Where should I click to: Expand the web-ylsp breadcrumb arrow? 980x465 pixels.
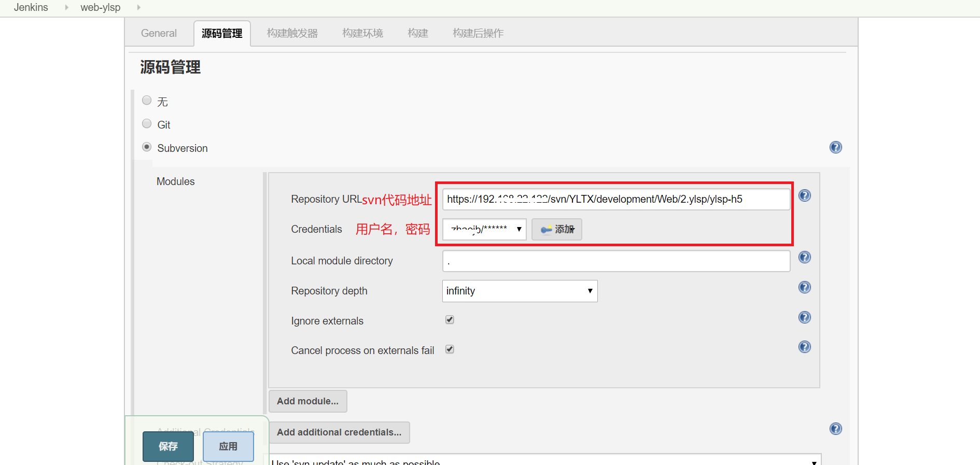click(x=138, y=7)
